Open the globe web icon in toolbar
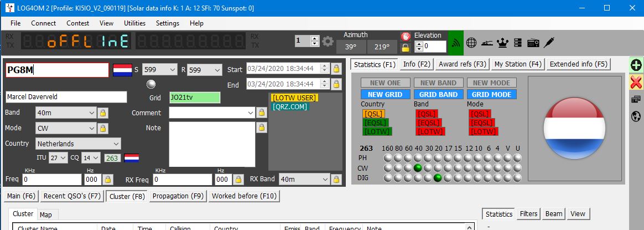This screenshot has height=230, width=644. pos(471,42)
